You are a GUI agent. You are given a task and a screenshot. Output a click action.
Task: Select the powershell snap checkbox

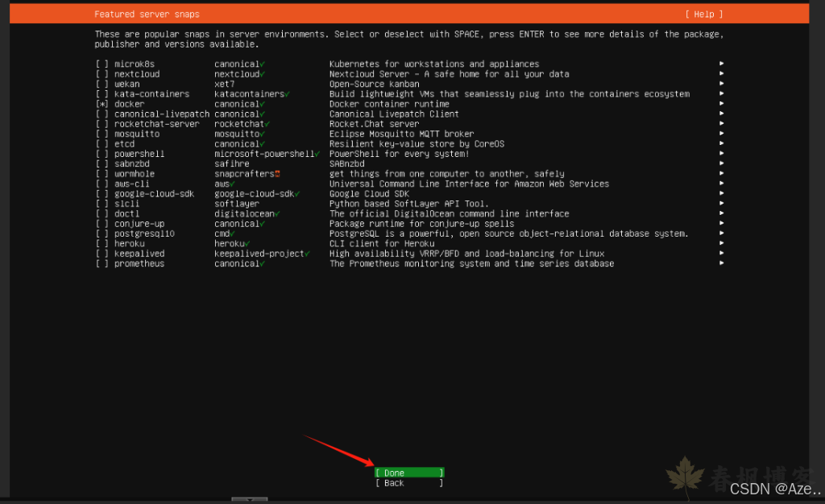102,154
